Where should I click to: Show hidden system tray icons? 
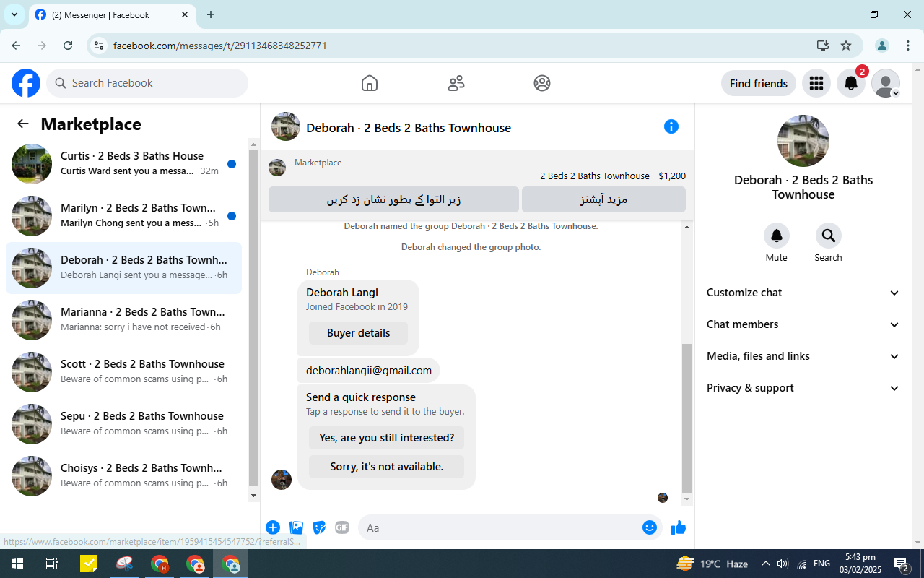pos(765,564)
